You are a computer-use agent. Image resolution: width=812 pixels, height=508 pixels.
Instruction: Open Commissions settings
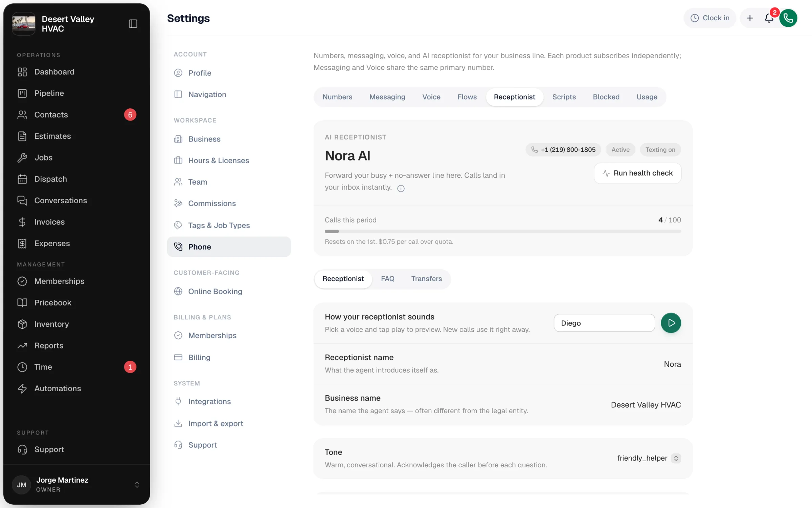pyautogui.click(x=229, y=203)
